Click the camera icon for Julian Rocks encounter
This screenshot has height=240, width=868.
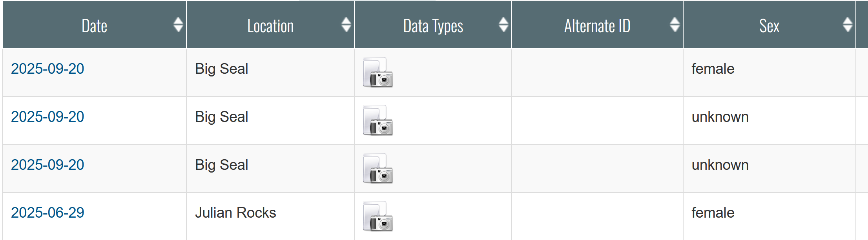pos(377,216)
